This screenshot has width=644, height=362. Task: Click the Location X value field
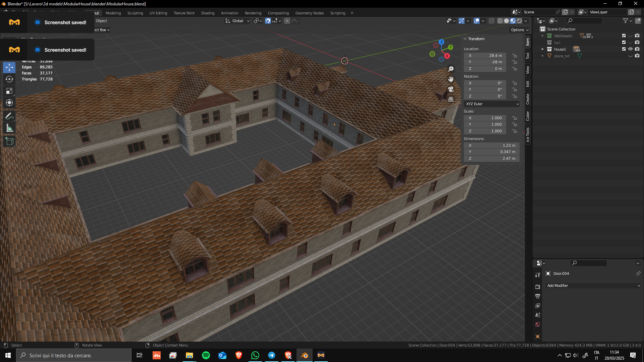pos(485,56)
